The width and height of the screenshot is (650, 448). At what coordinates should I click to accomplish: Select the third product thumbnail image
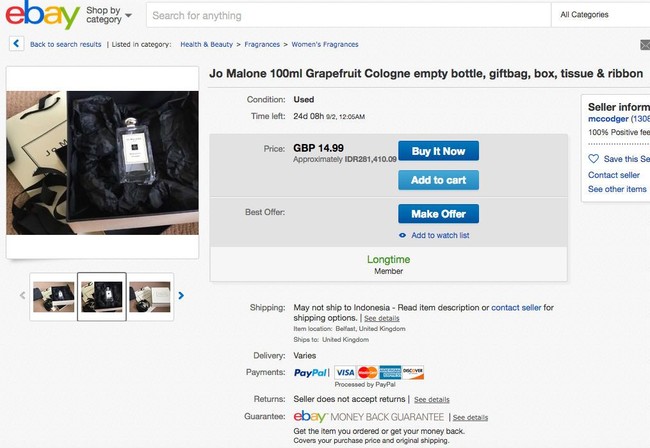pos(150,295)
